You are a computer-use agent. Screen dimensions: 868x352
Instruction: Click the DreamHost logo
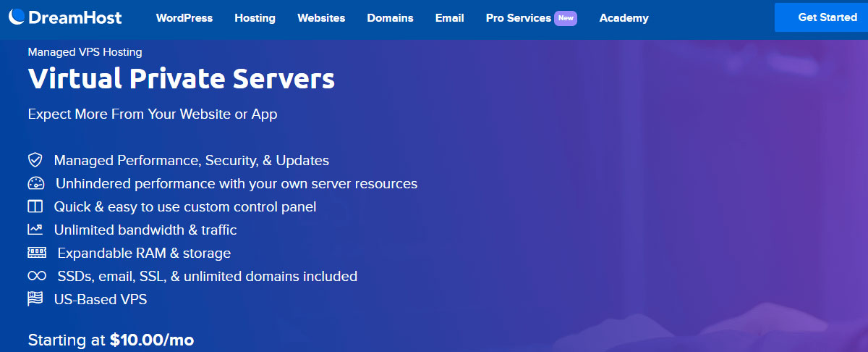tap(65, 17)
